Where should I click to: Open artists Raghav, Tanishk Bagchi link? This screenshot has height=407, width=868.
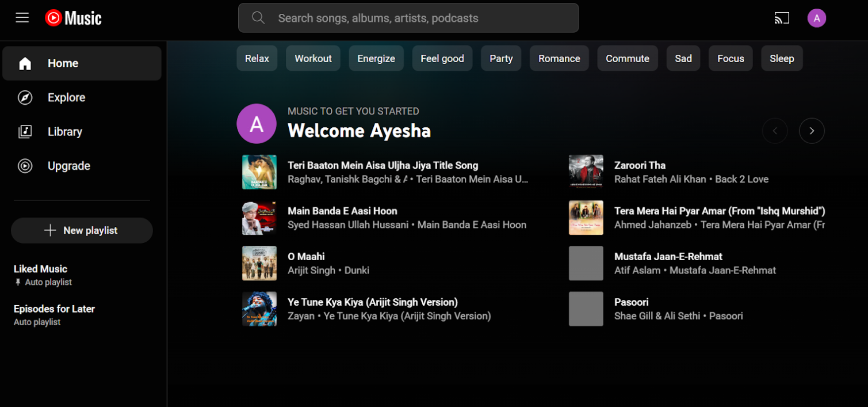click(x=347, y=179)
